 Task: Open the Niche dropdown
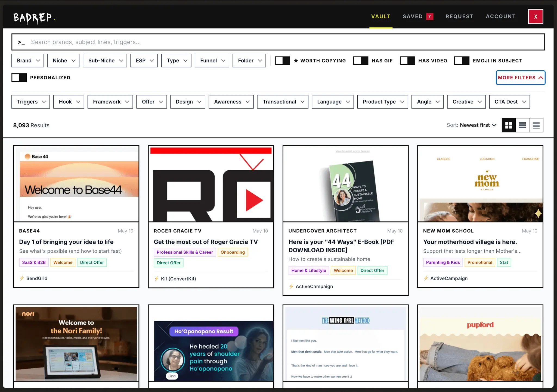click(x=63, y=61)
